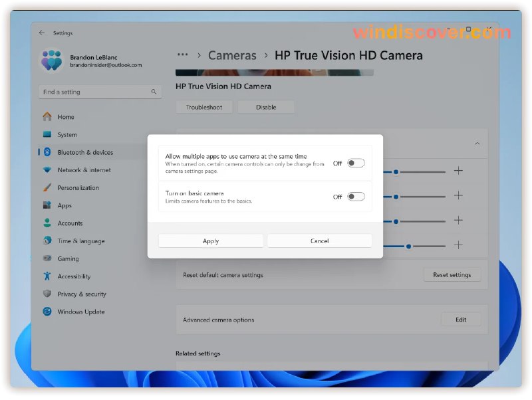
Task: Click the Reset settings button
Action: click(452, 274)
